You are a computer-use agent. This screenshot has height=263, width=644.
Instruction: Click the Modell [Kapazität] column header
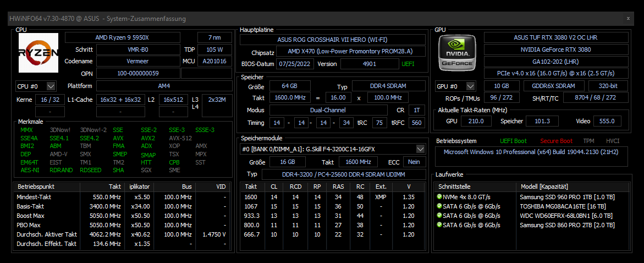pyautogui.click(x=572, y=187)
